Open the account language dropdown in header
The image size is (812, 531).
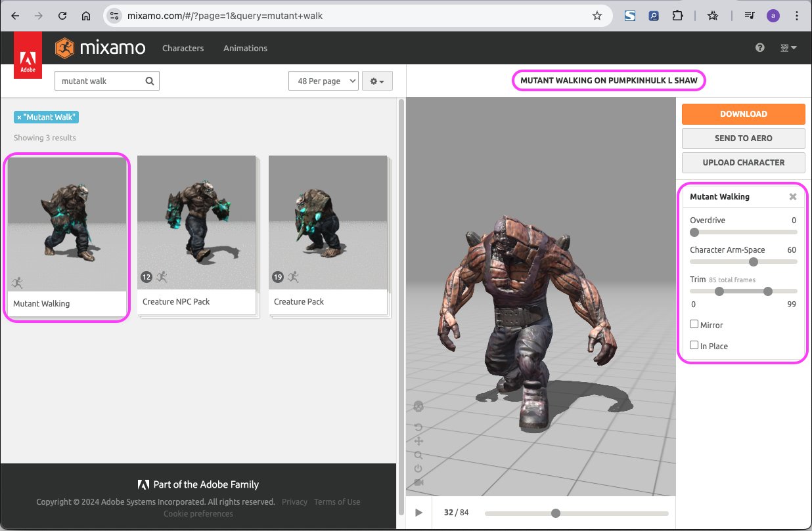pyautogui.click(x=788, y=48)
